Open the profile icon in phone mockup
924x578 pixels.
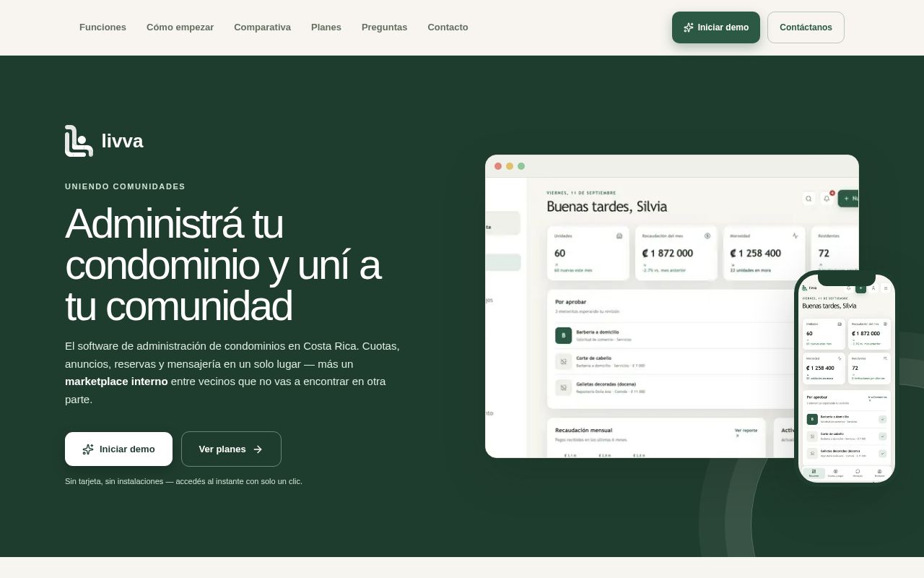[873, 288]
